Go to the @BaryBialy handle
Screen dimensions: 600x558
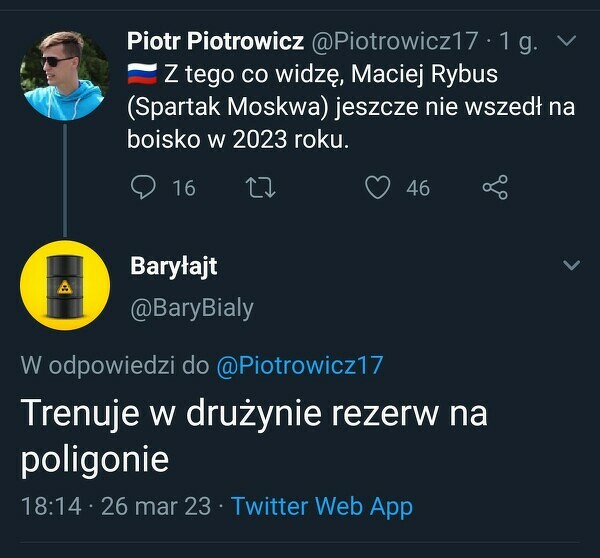[192, 308]
